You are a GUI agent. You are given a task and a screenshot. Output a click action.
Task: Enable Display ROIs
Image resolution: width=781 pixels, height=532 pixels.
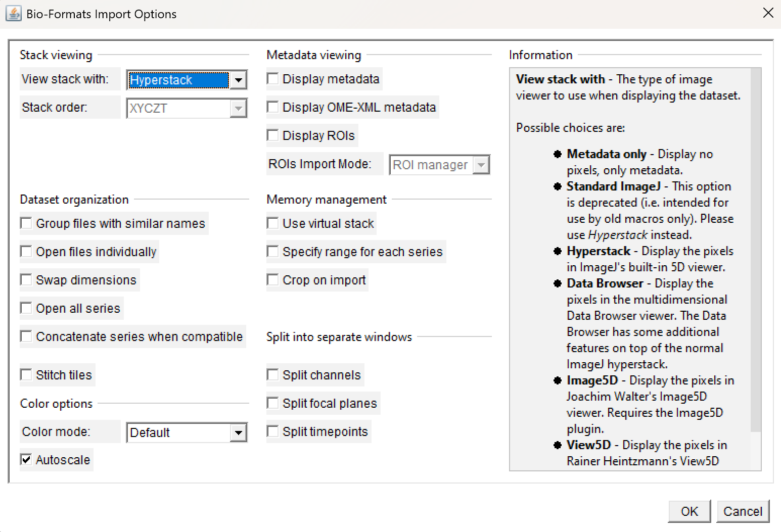coord(272,135)
